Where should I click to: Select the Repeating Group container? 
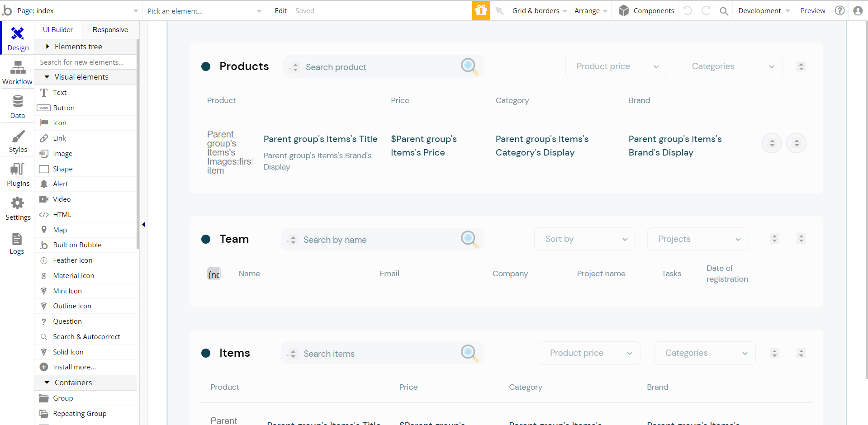point(86,413)
